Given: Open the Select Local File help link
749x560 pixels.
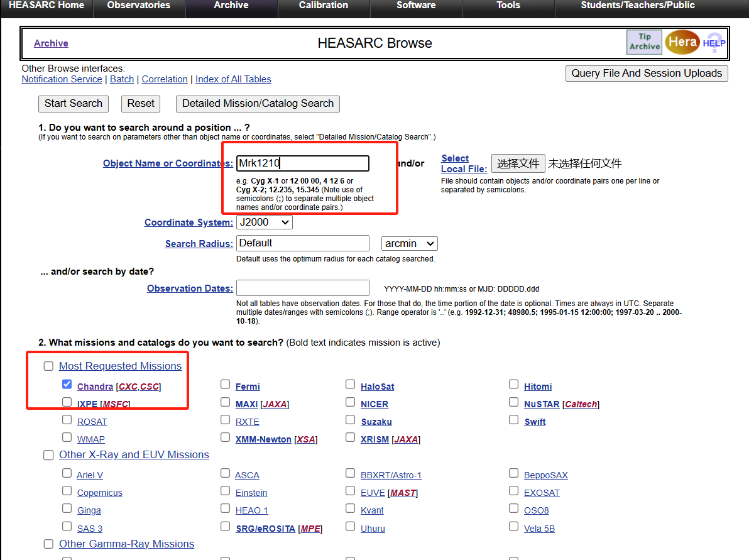Looking at the screenshot, I should tap(464, 163).
